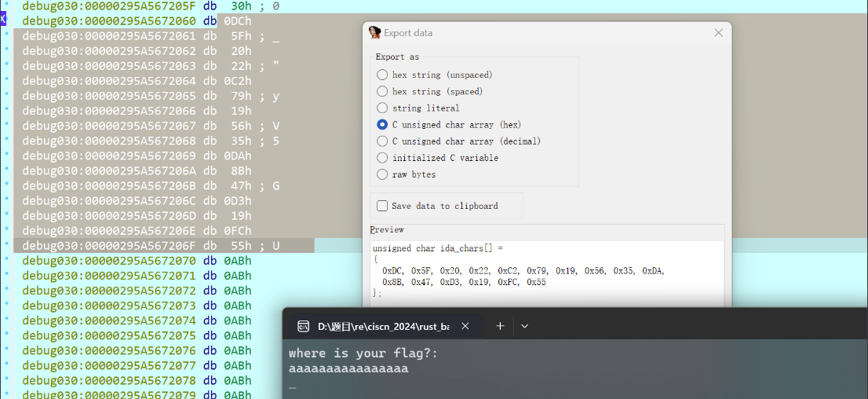Select hex string (unspaced) export option

382,75
